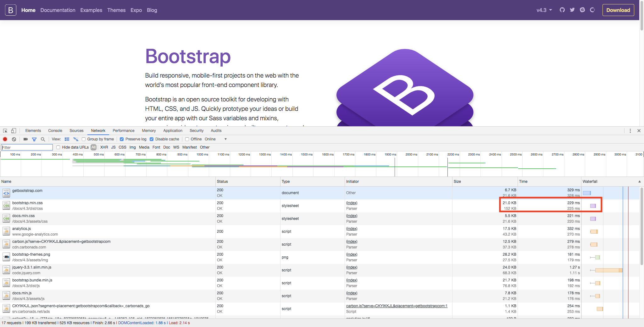This screenshot has height=327, width=644.
Task: Switch to the Console tab
Action: pyautogui.click(x=55, y=131)
